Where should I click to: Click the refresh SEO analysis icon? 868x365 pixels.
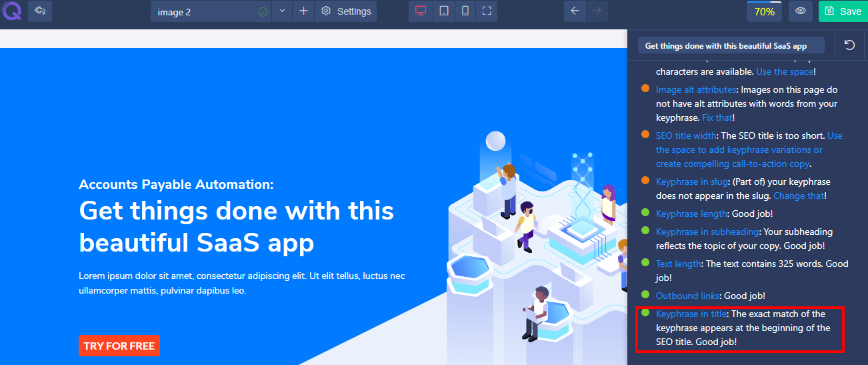pos(849,45)
